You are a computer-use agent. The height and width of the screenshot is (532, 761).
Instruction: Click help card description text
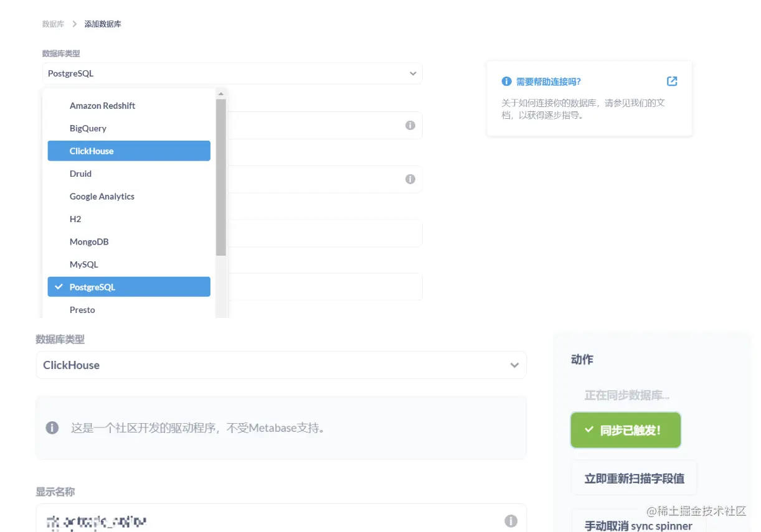point(584,109)
